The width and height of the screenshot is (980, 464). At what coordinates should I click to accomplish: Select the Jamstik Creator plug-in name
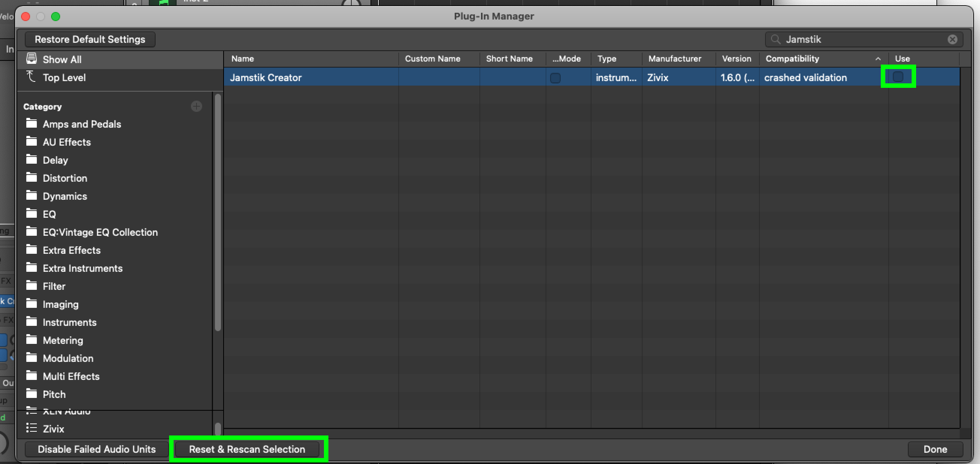[266, 78]
